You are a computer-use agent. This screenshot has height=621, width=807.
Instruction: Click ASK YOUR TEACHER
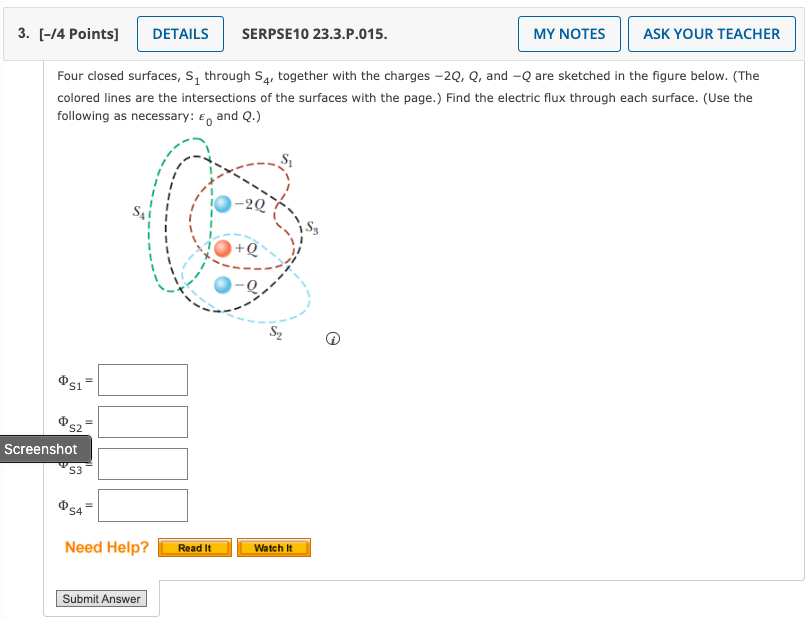click(x=711, y=33)
